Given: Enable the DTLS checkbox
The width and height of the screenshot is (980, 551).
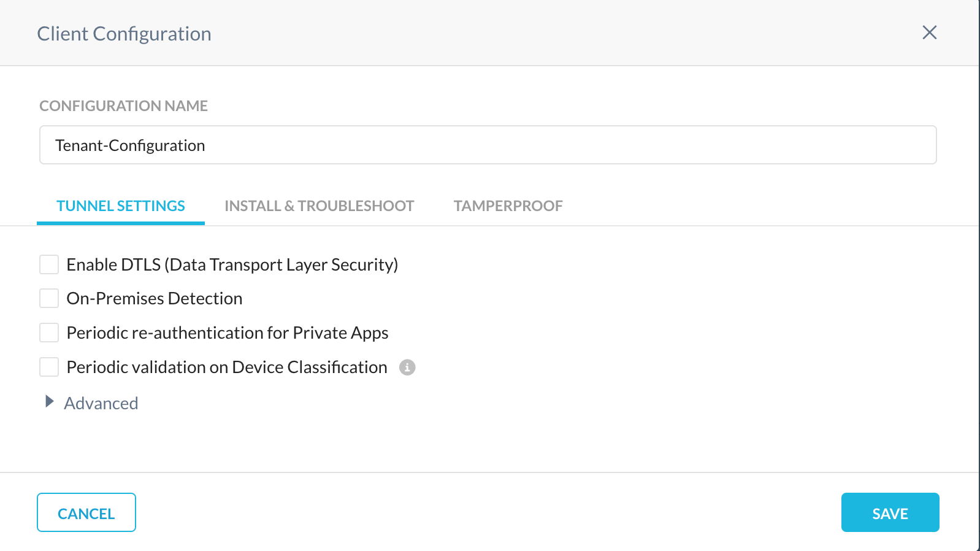Looking at the screenshot, I should click(x=49, y=264).
